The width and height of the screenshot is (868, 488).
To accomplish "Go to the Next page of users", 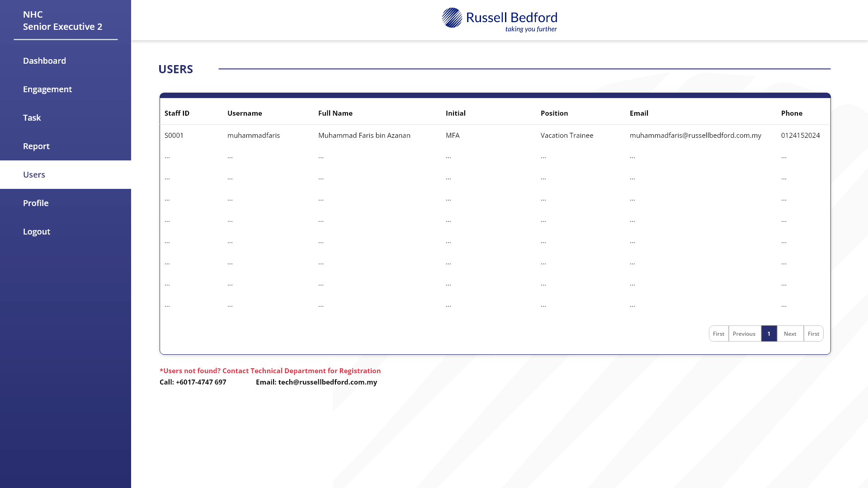I will tap(790, 333).
